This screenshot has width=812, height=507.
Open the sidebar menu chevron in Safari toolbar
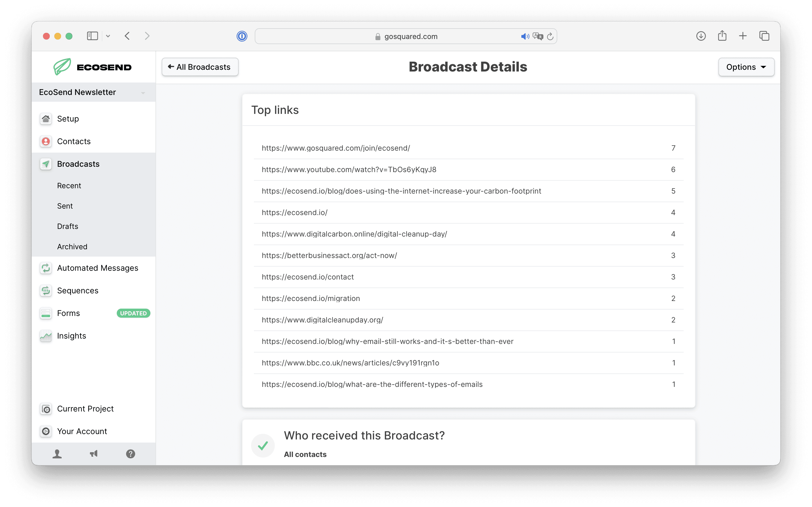click(108, 36)
